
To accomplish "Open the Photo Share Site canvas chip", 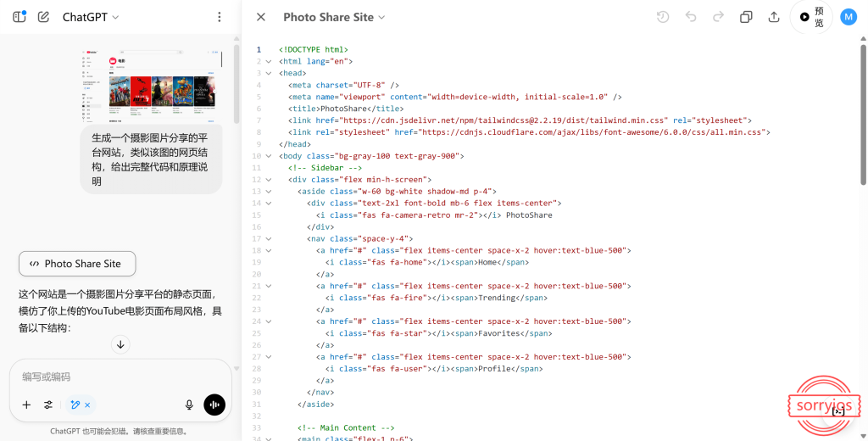I will tap(77, 264).
